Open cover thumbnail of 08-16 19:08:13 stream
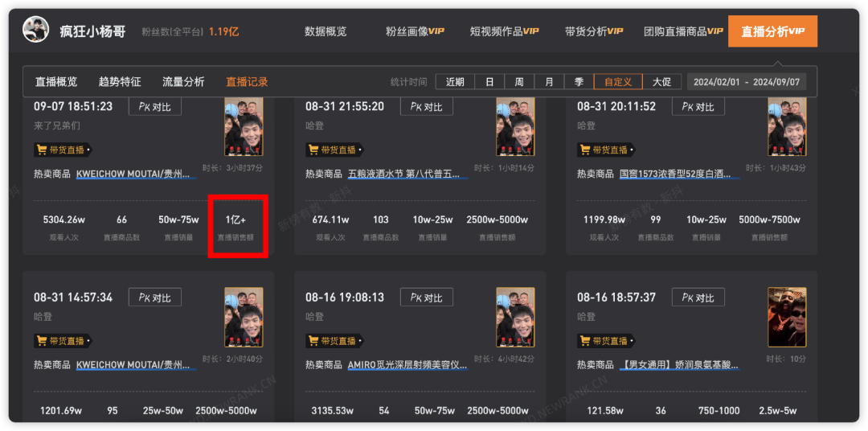Viewport: 868px width, 431px height. (x=515, y=318)
